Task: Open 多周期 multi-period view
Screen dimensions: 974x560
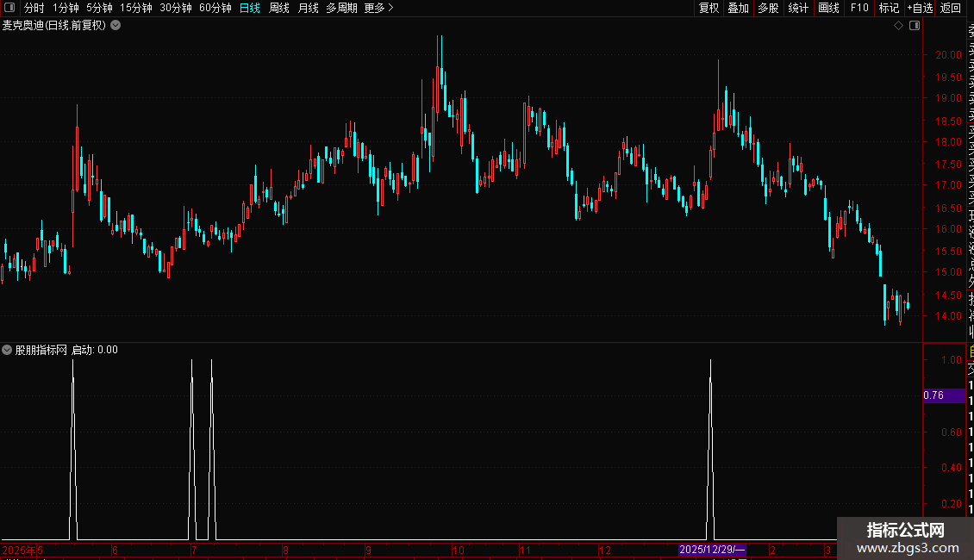Action: [x=341, y=8]
